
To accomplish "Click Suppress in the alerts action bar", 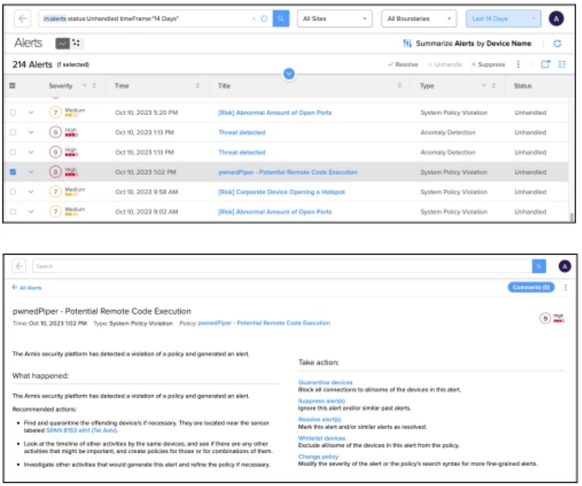I will (x=488, y=65).
